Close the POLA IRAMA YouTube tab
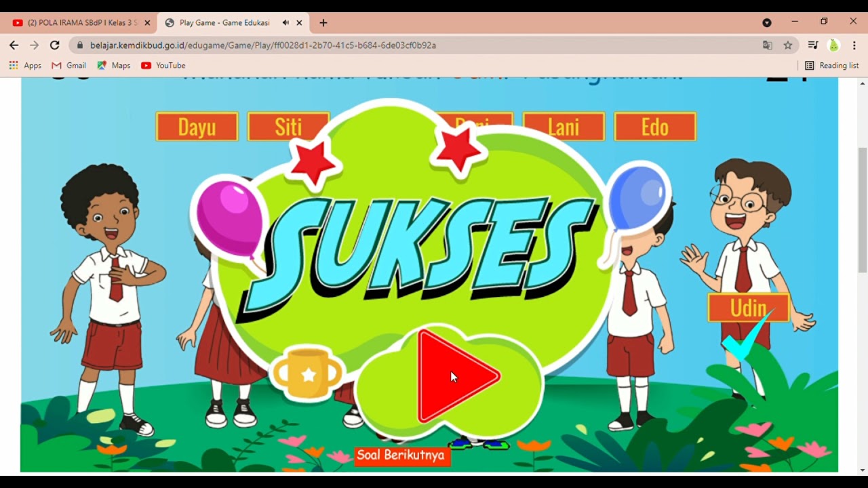 pyautogui.click(x=147, y=22)
